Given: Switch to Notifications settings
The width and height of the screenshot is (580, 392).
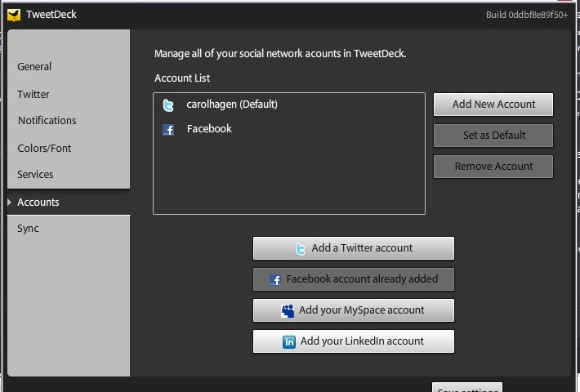Looking at the screenshot, I should point(47,121).
